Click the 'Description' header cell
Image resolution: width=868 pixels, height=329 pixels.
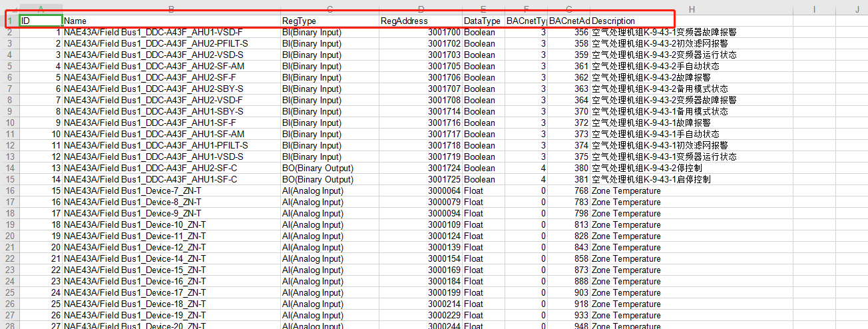click(x=692, y=21)
